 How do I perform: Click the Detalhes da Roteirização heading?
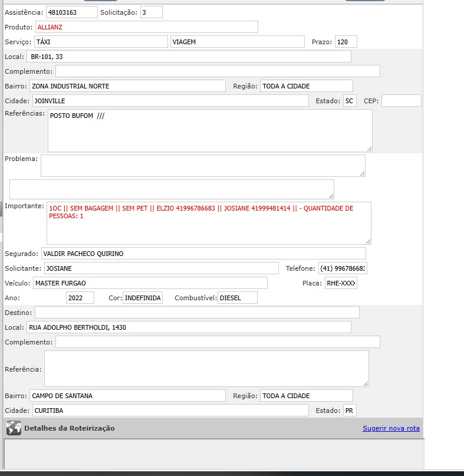[x=70, y=428]
